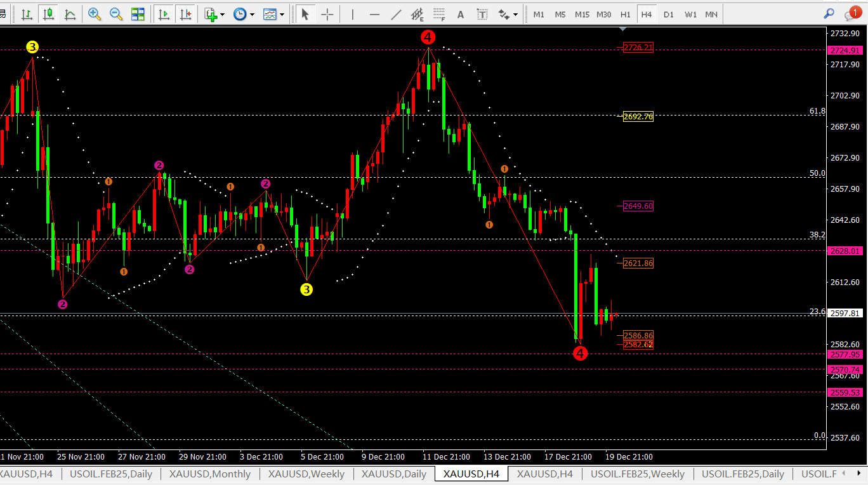The image size is (868, 485).
Task: Open the chart periods clock icon
Action: (240, 14)
